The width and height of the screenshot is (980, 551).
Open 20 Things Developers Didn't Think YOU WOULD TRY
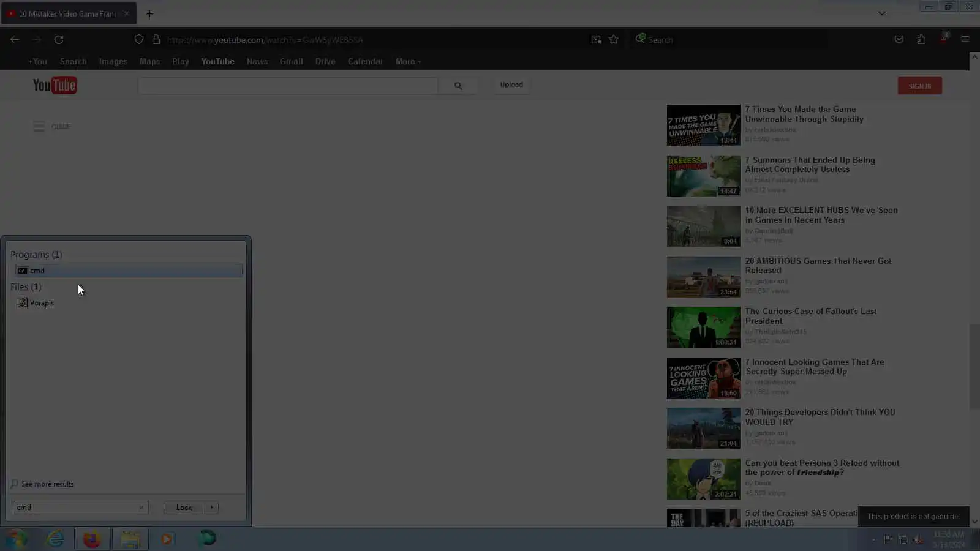point(820,417)
